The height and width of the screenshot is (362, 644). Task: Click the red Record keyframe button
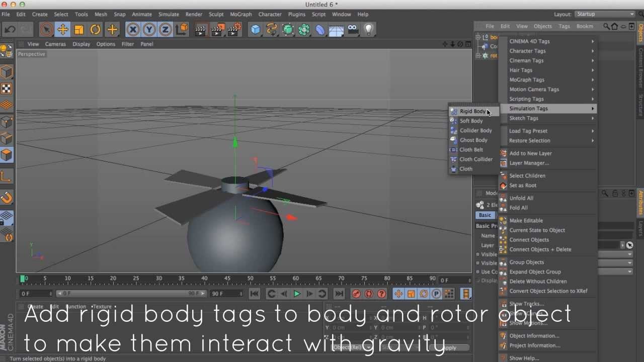[356, 294]
